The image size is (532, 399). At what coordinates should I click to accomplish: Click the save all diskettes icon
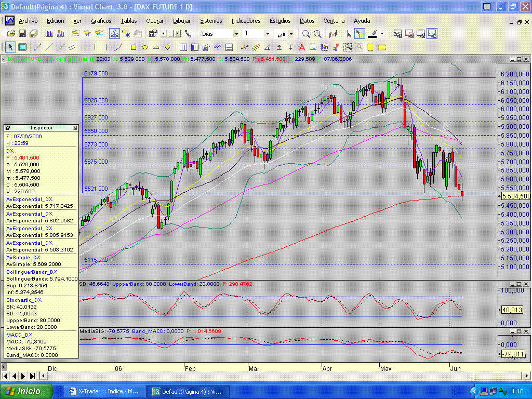(33, 34)
